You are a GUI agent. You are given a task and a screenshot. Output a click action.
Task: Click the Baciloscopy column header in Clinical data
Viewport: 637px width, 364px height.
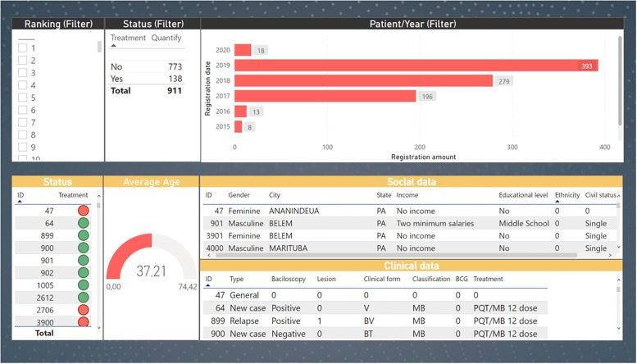(289, 279)
